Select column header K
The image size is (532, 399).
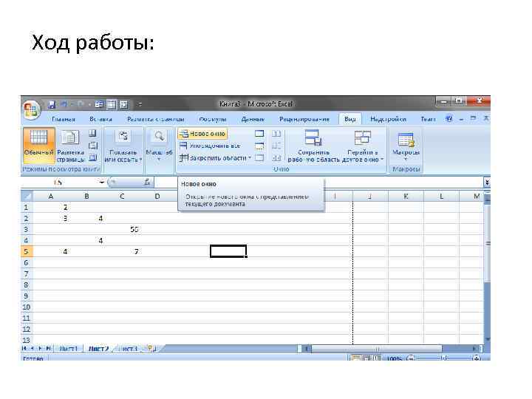point(406,196)
